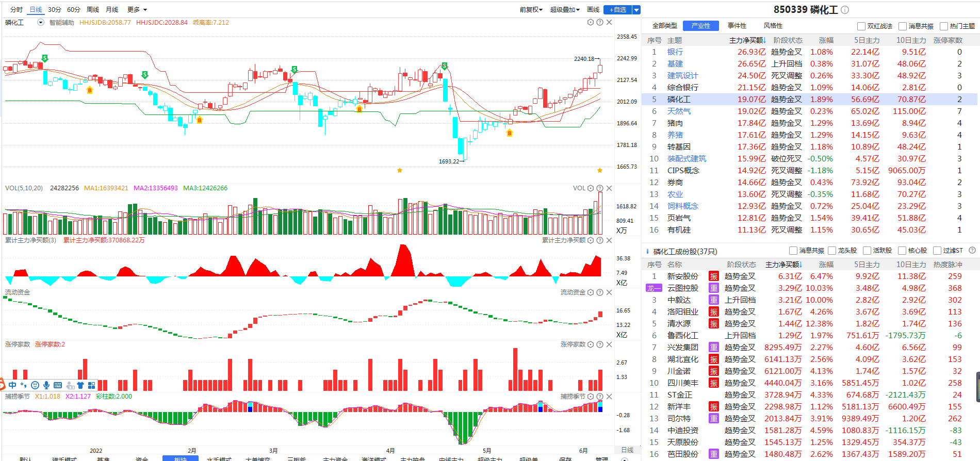This screenshot has width=980, height=461.
Task: Start voice input via microphone icon
Action: (46, 385)
